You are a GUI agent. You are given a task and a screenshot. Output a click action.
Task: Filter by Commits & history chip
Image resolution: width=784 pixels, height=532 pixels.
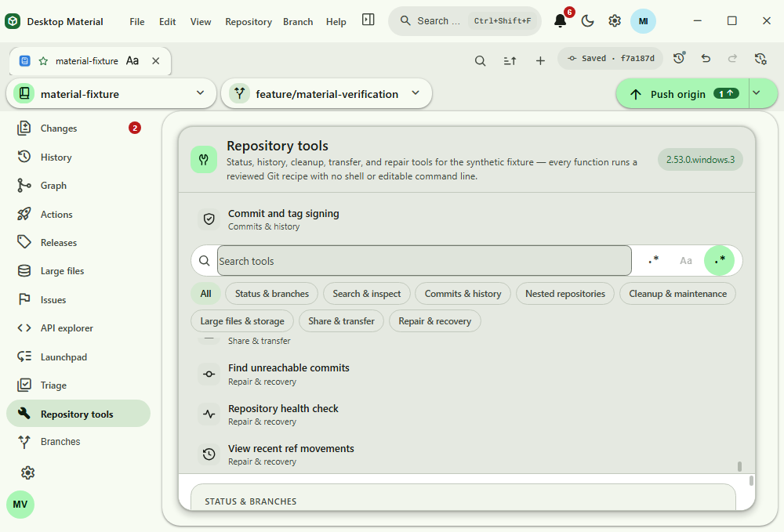click(463, 294)
